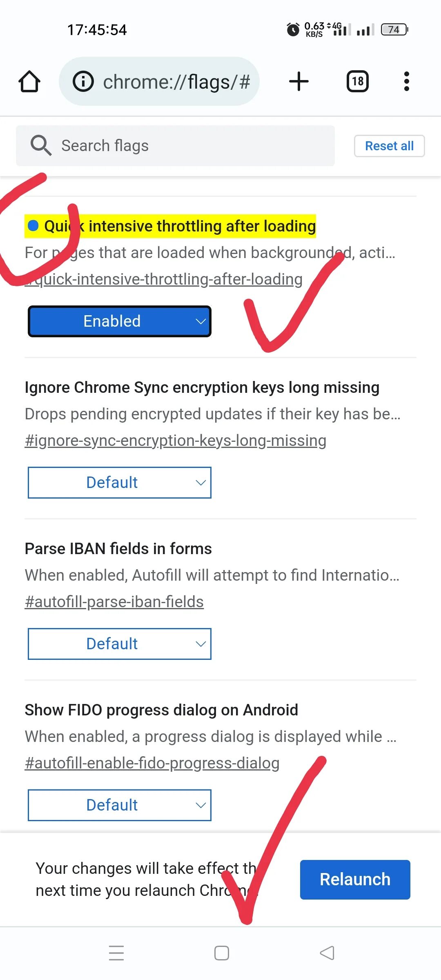This screenshot has width=441, height=980.
Task: Open the Enabled dropdown for quick intensive throttling
Action: coord(120,321)
